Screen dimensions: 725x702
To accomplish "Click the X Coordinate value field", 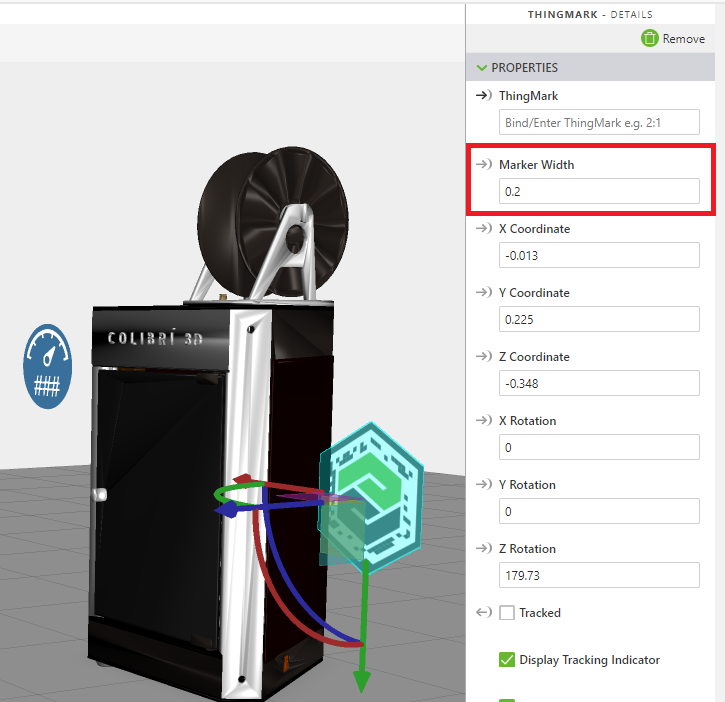I will tap(599, 255).
